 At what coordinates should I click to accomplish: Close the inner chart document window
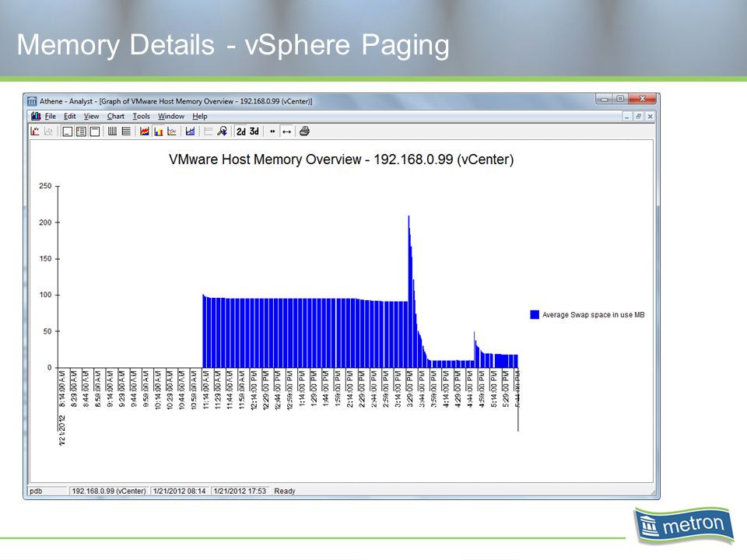(650, 117)
